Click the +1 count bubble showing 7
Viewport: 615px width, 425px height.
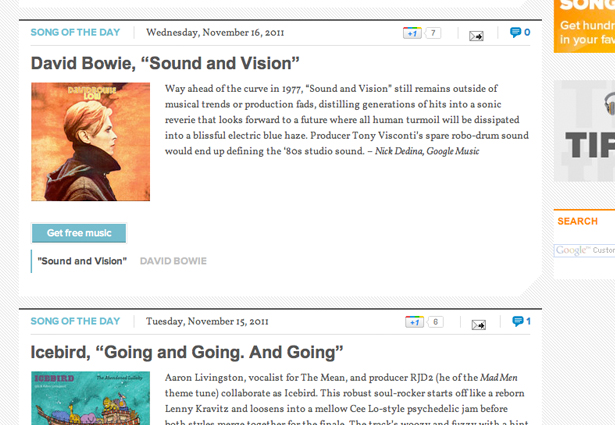[x=433, y=33]
